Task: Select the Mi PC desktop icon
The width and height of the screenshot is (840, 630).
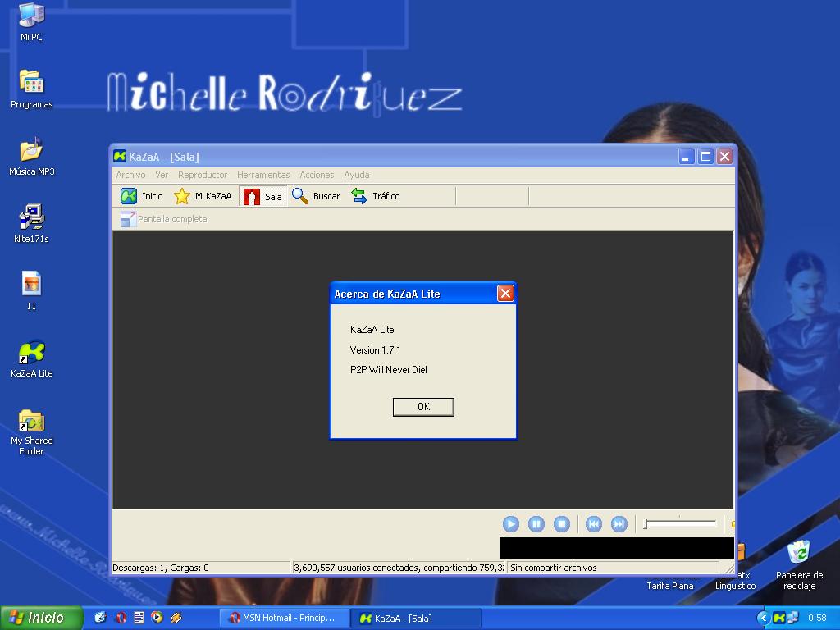Action: click(31, 22)
